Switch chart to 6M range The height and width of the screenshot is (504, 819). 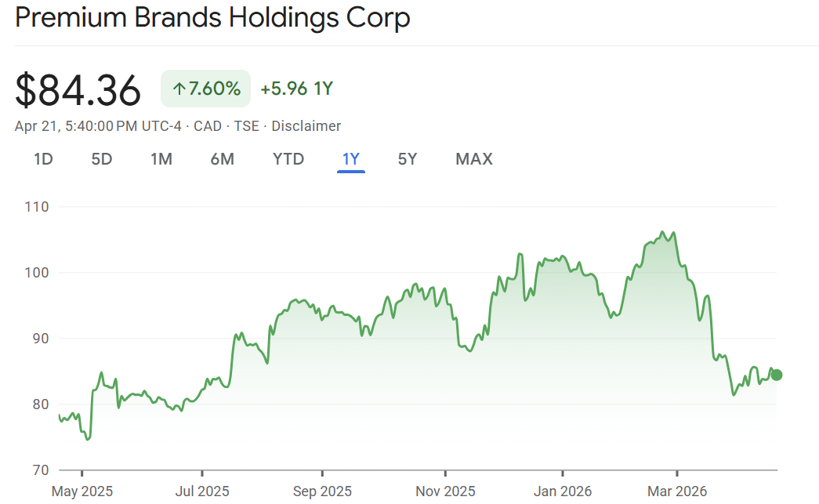pyautogui.click(x=222, y=159)
